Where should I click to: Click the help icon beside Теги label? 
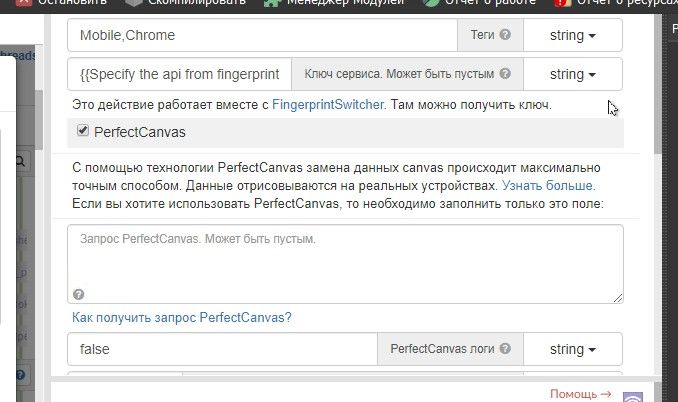click(505, 35)
